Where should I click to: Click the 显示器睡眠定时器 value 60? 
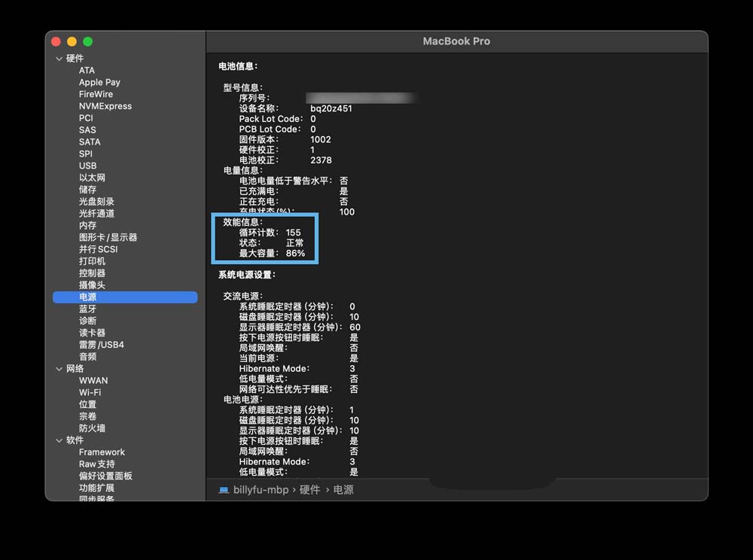(355, 327)
